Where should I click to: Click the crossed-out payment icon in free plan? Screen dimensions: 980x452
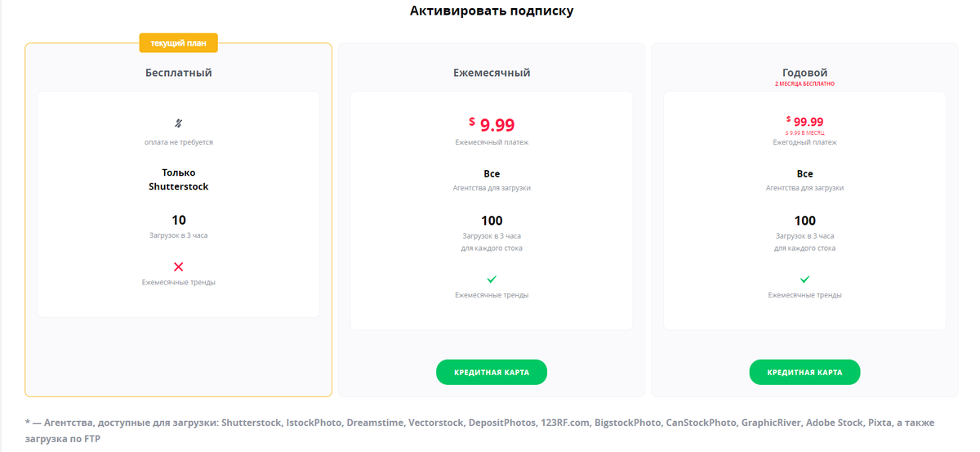(179, 123)
